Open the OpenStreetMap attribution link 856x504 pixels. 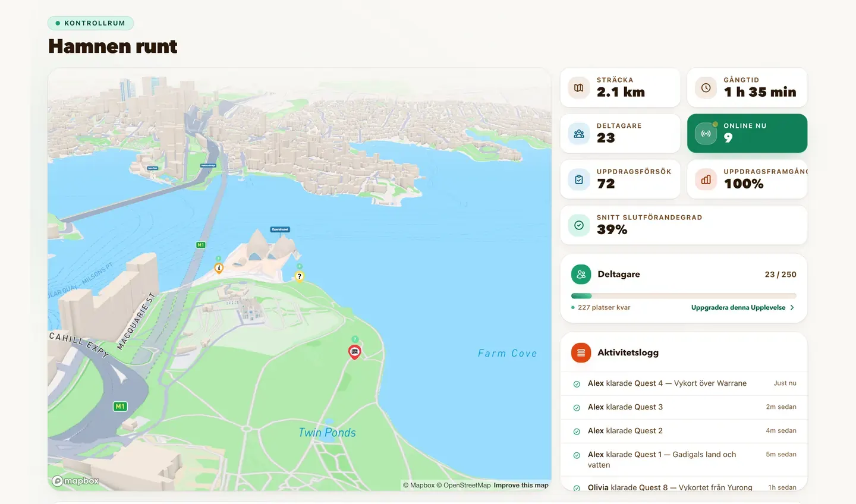click(464, 486)
